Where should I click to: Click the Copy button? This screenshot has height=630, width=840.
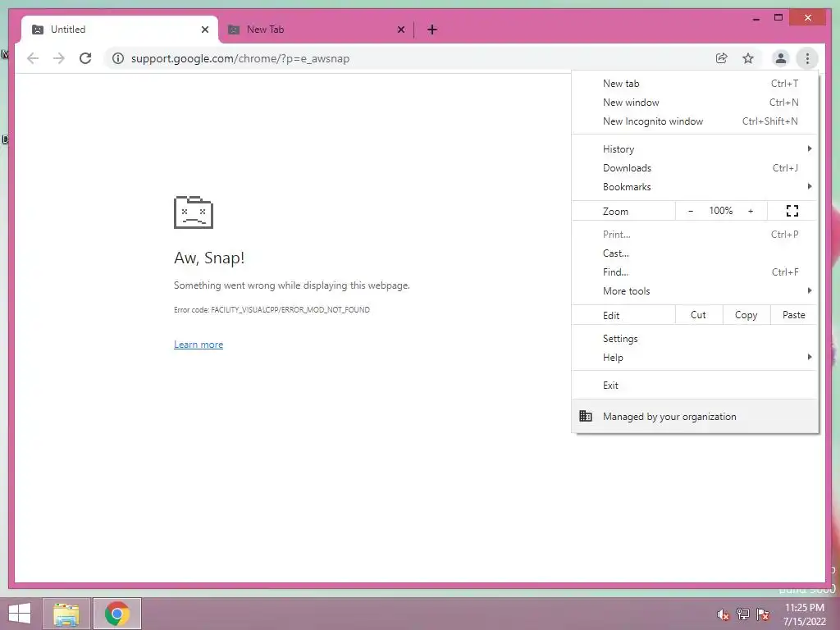[x=746, y=315]
